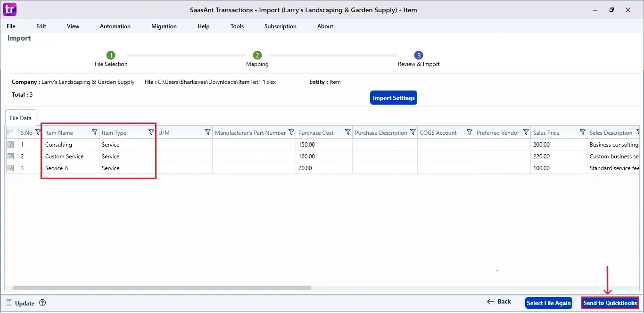644x313 pixels.
Task: Open the U/M column filter dropdown
Action: [208, 132]
